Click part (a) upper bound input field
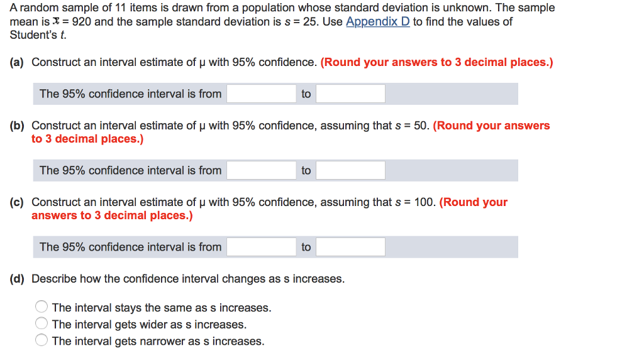The height and width of the screenshot is (353, 644). (350, 94)
